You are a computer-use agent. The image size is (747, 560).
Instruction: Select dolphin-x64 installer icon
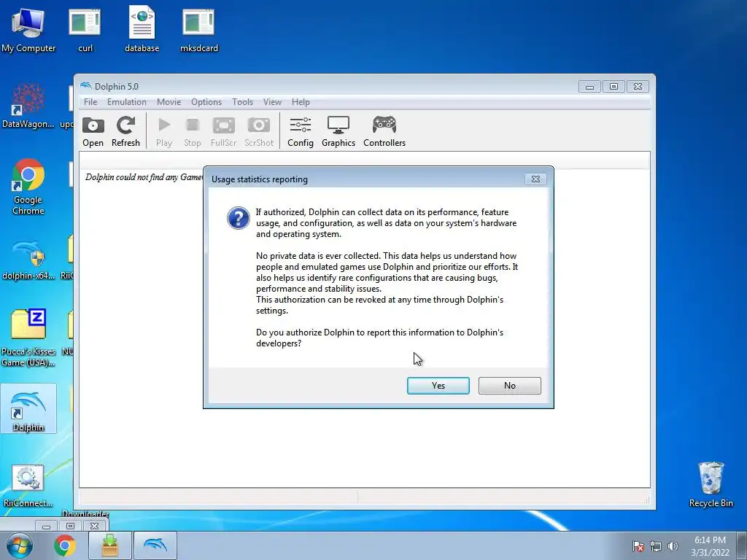[28, 260]
